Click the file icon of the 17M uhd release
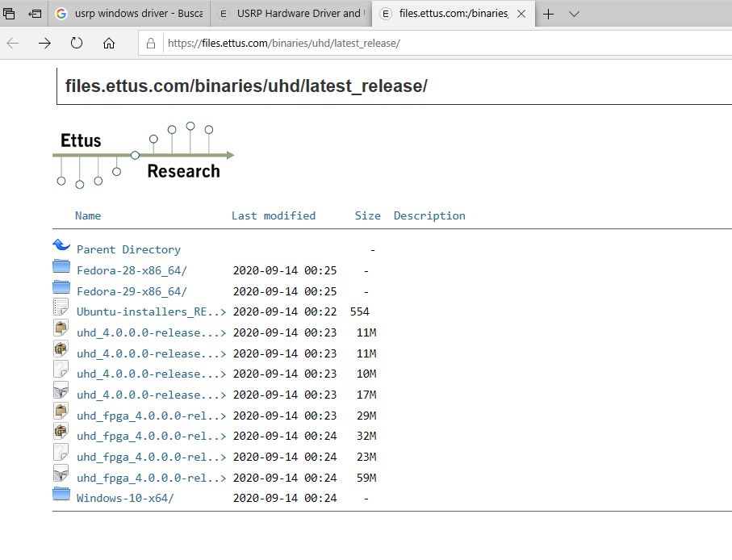The width and height of the screenshot is (732, 560). 61,390
